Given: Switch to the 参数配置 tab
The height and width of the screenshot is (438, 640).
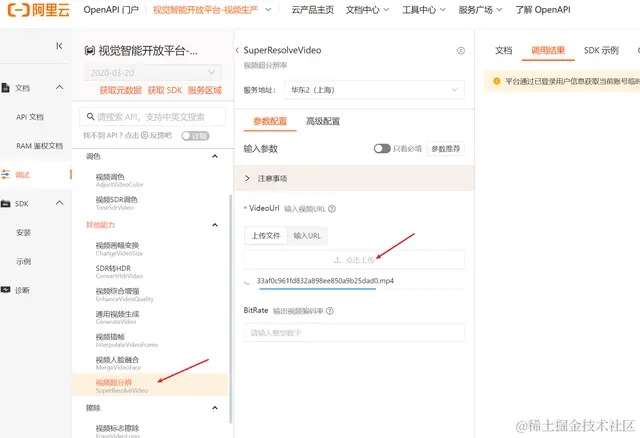Looking at the screenshot, I should coord(270,121).
